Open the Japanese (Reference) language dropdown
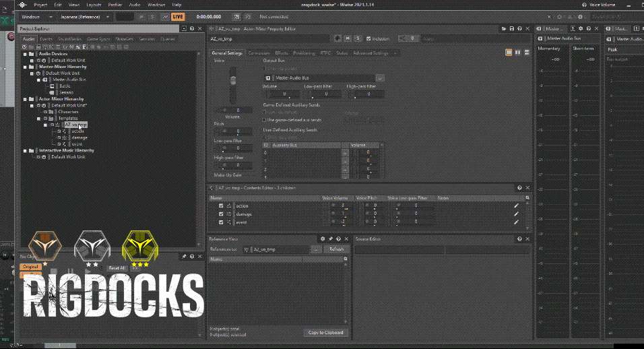The height and width of the screenshot is (349, 644). coord(85,17)
